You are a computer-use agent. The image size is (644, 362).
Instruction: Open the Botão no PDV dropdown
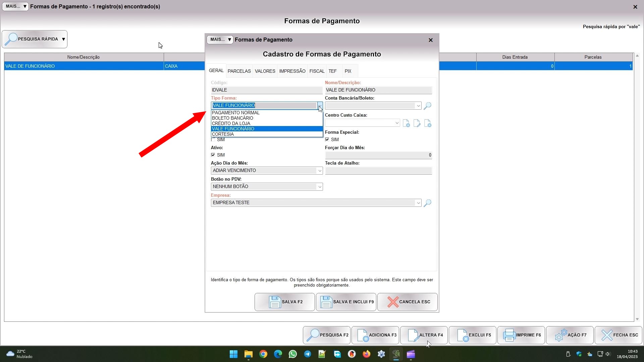coord(320,187)
